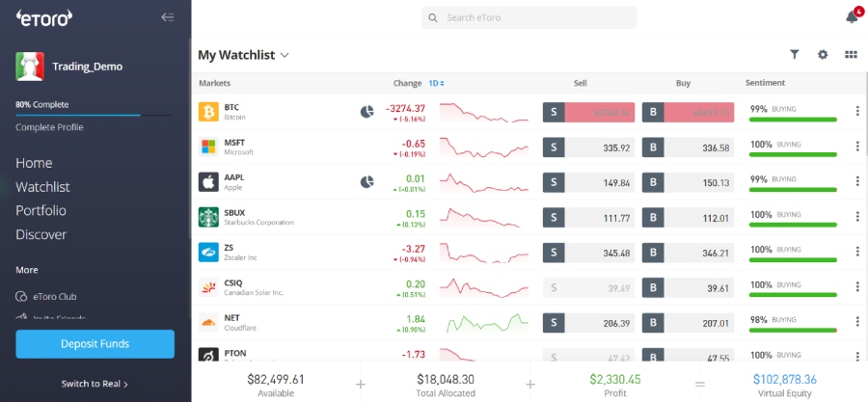This screenshot has height=402, width=868.
Task: Click the Apple logo icon
Action: point(208,182)
